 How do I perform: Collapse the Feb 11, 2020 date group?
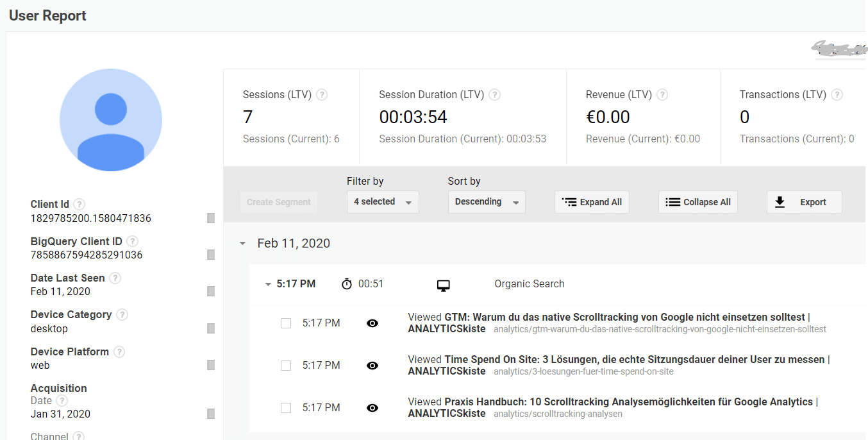click(242, 244)
